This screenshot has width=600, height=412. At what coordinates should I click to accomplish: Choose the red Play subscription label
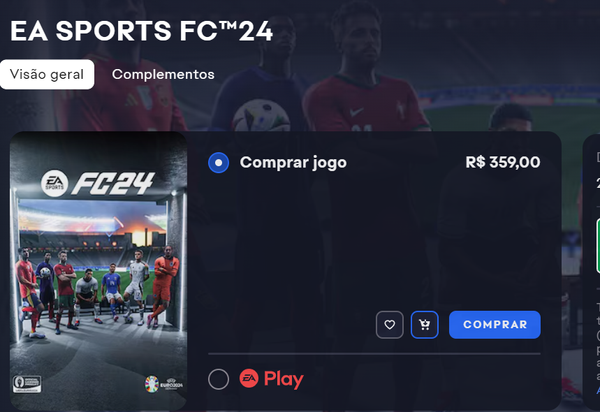pos(284,379)
